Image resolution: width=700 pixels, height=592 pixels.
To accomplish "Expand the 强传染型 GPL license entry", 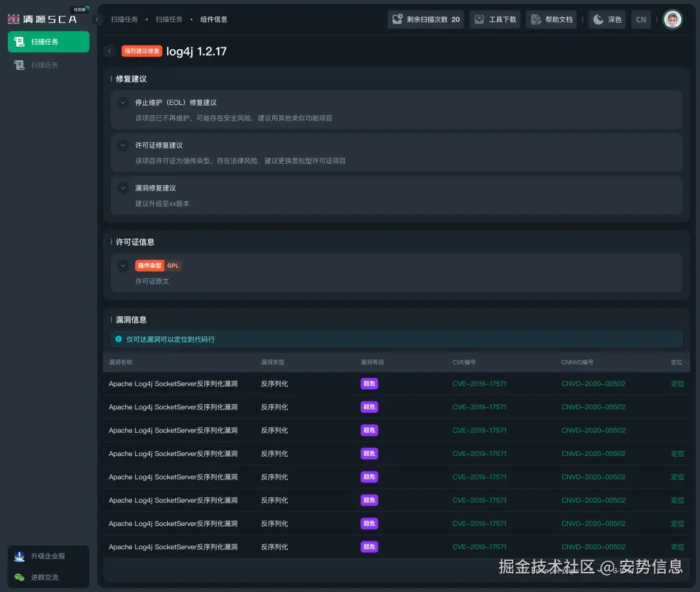I will click(122, 266).
